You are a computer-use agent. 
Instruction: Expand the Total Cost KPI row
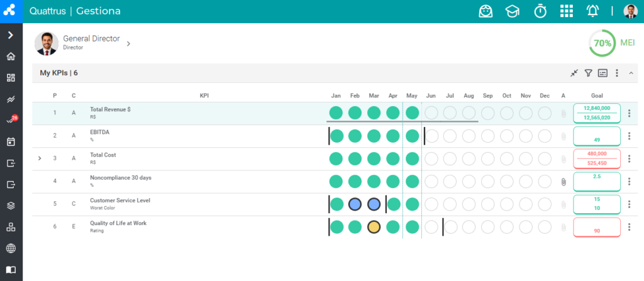(40, 158)
